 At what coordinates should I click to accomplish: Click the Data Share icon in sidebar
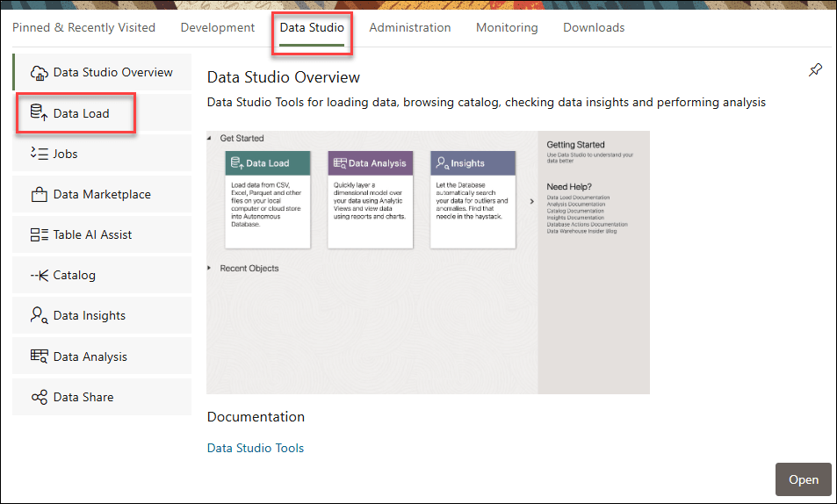(39, 397)
